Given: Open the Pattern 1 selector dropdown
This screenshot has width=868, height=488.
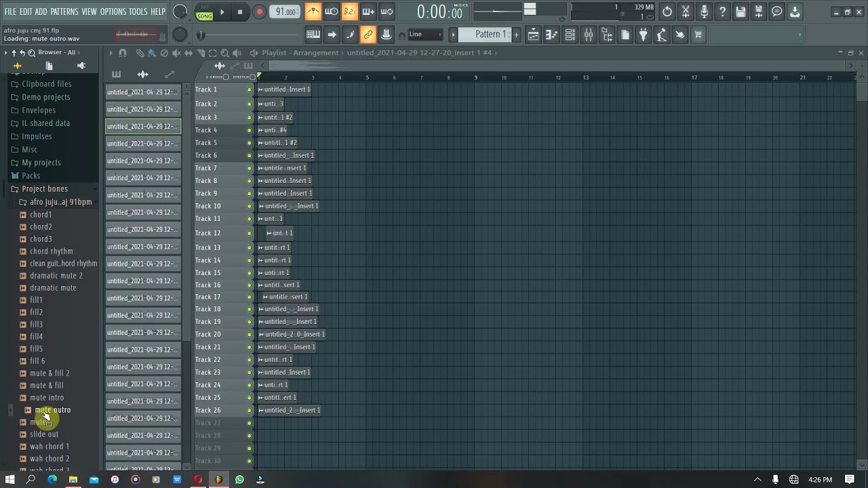Looking at the screenshot, I should point(486,35).
